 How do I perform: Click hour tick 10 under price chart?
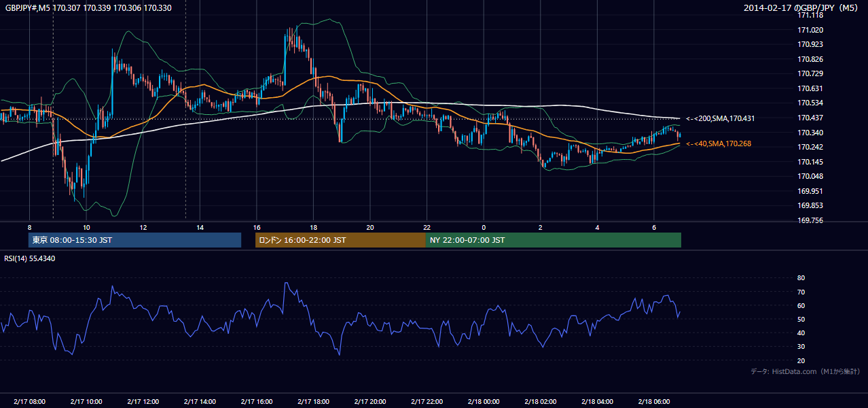tap(86, 227)
